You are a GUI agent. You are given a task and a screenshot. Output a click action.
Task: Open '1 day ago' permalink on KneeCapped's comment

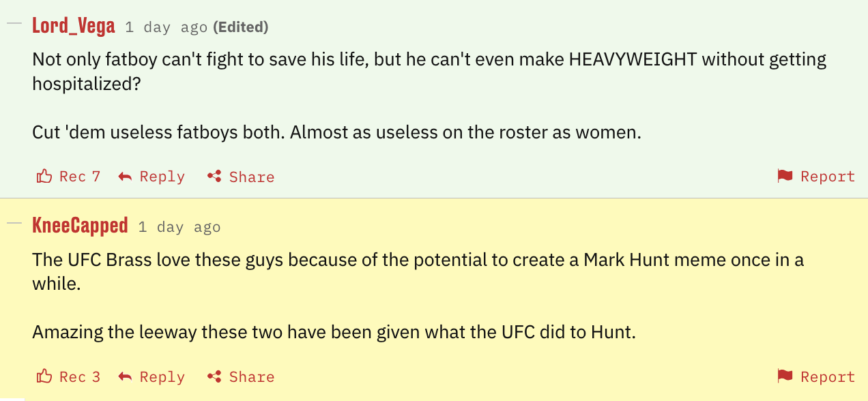point(179,226)
